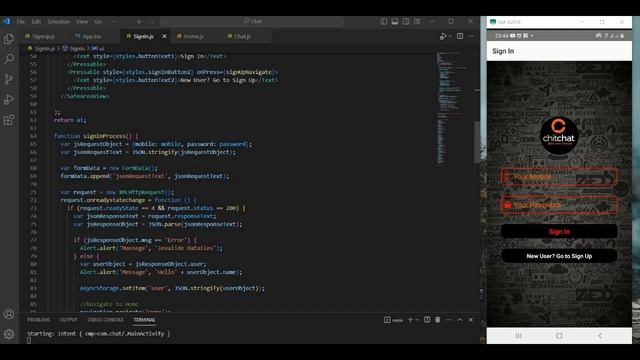Open the DEBUG CONSOLE panel tab
The image size is (640, 360).
tap(105, 320)
